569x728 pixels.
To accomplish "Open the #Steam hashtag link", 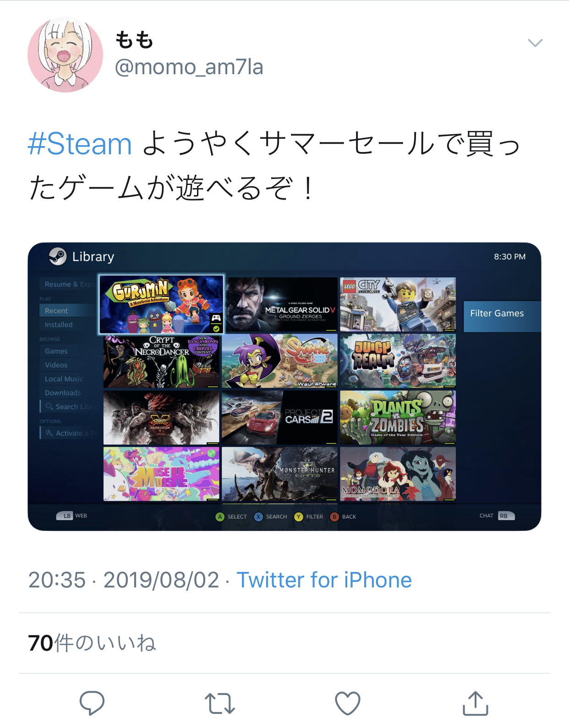I will pyautogui.click(x=80, y=144).
